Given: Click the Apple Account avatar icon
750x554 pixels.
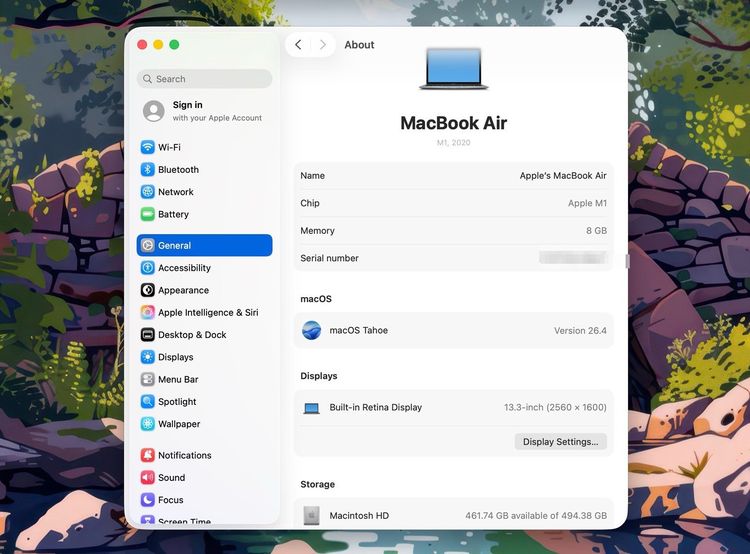Looking at the screenshot, I should [x=154, y=111].
